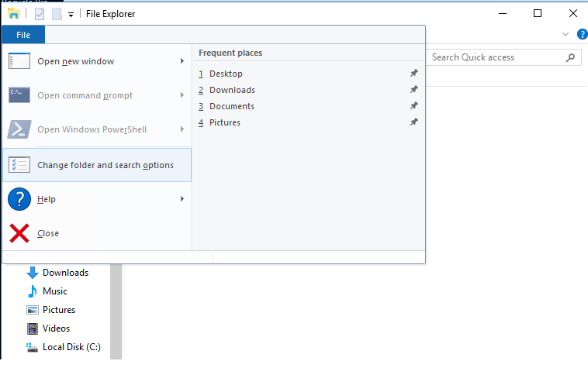Click the Change folder options checklist icon
This screenshot has width=588, height=368.
[19, 165]
